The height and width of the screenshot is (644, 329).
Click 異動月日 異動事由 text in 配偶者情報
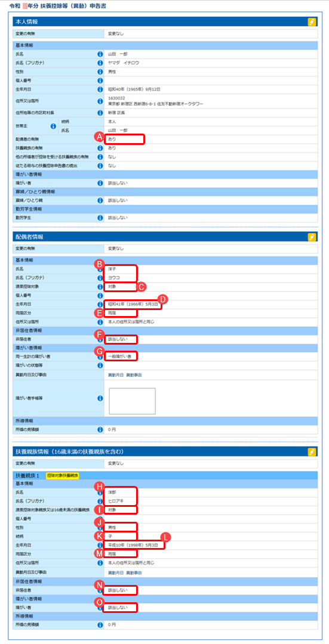point(125,376)
